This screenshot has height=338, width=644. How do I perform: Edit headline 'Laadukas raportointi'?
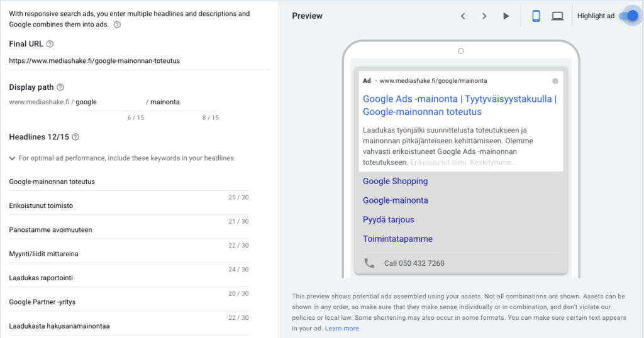click(x=129, y=278)
